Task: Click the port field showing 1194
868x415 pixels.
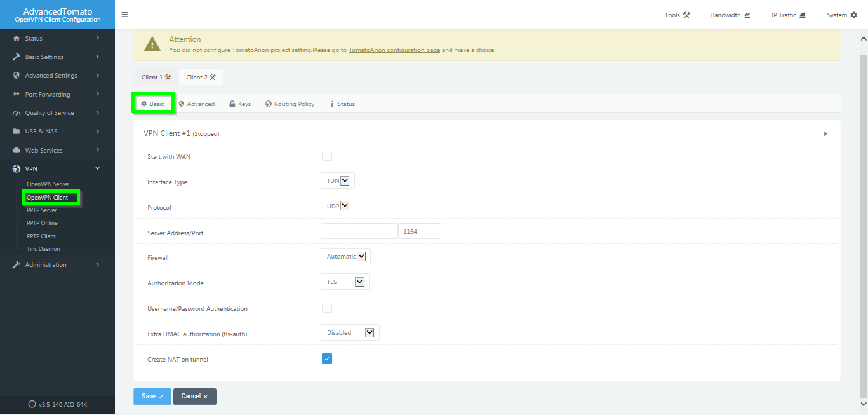Action: [x=420, y=231]
